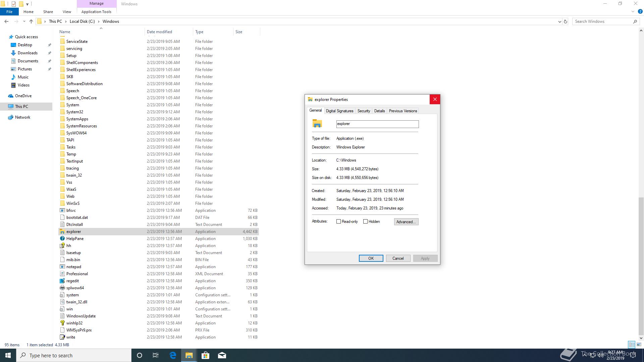Select the WinSxS folder row
The image size is (644, 362).
(159, 203)
